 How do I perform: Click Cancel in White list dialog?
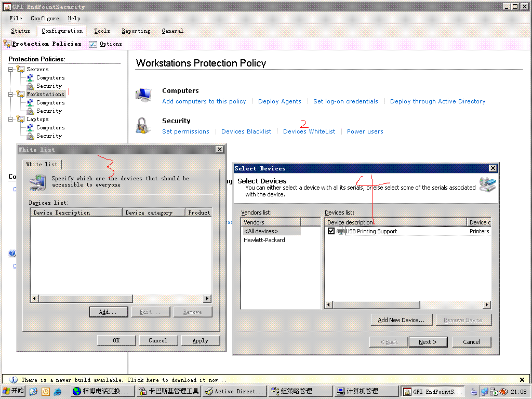(158, 340)
